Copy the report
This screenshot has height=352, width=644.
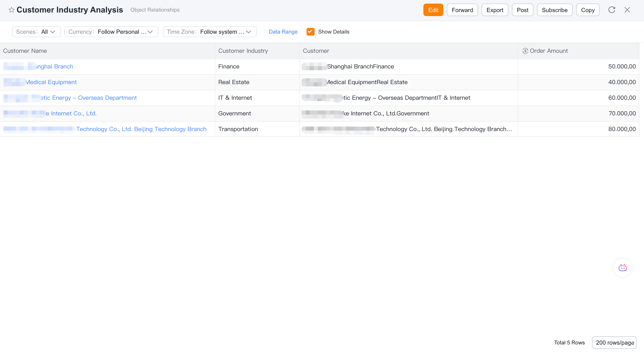(x=588, y=10)
